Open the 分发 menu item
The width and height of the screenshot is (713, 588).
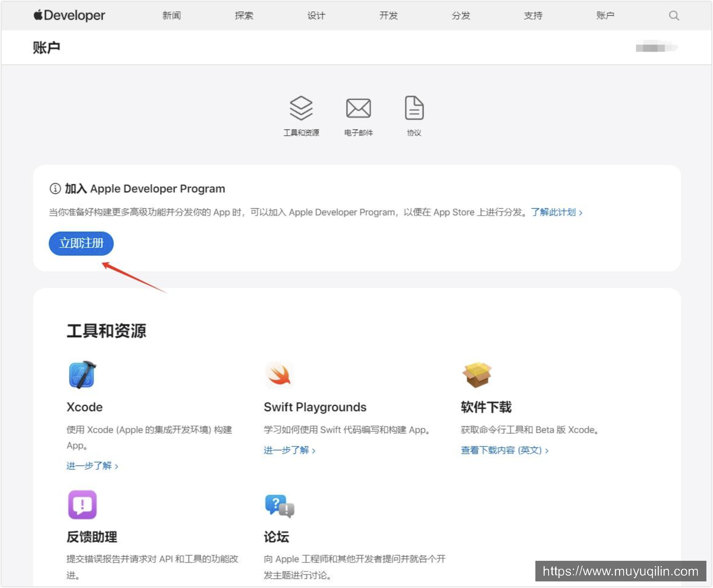(461, 16)
